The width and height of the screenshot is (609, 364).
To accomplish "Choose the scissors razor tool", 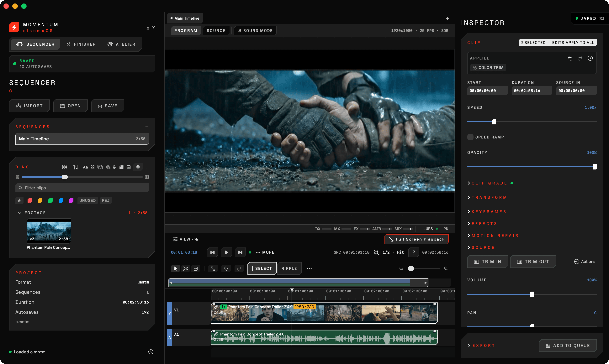I will point(186,269).
